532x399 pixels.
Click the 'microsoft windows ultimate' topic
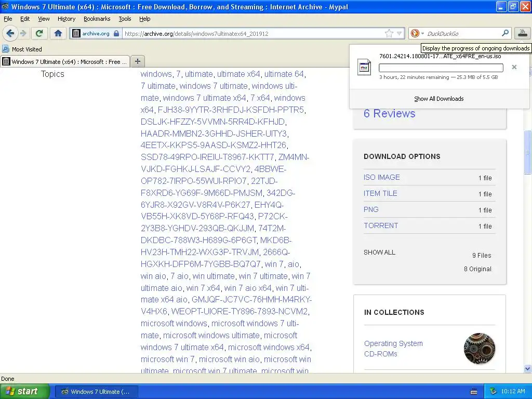[211, 335]
